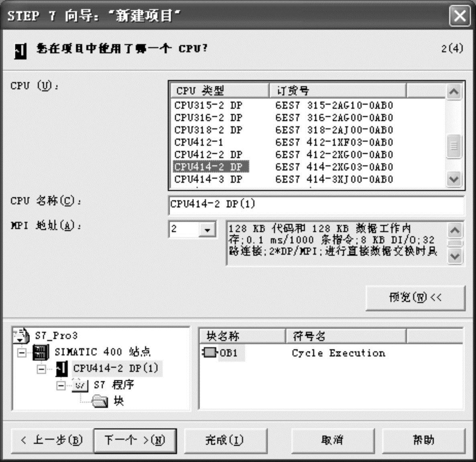The height and width of the screenshot is (462, 476).
Task: Select CPU412-2 DP in the list
Action: point(208,155)
